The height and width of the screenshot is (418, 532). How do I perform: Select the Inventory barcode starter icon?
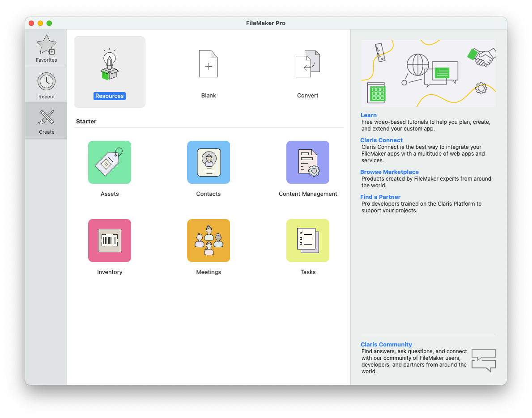coord(110,241)
